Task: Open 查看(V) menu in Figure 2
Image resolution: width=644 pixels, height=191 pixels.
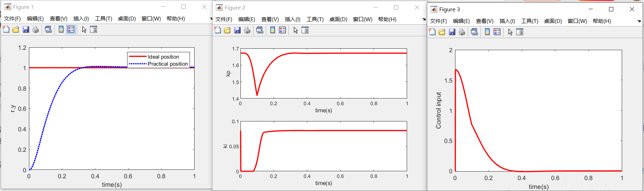Action: (270, 19)
